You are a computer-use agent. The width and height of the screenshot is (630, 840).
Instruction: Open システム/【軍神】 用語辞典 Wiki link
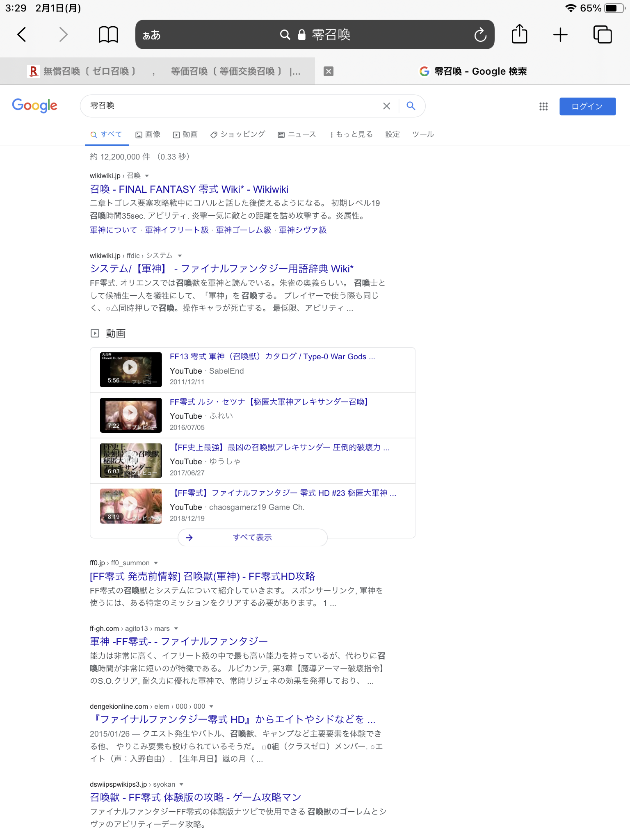[222, 269]
